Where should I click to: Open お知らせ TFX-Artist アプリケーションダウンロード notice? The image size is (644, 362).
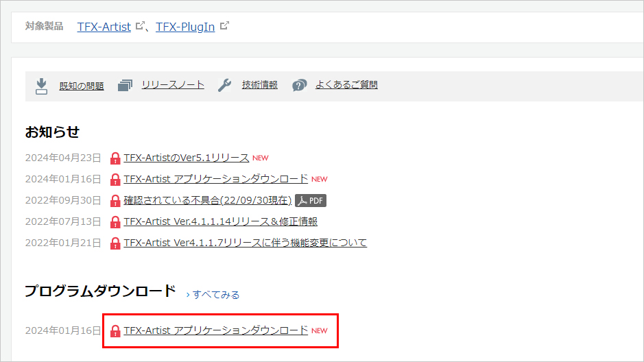215,180
